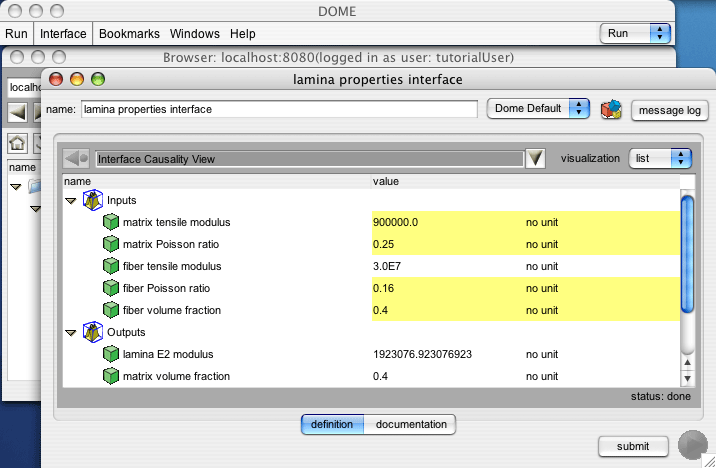The image size is (716, 468).
Task: Open the Interface Causality View dropdown arrow
Action: 535,159
